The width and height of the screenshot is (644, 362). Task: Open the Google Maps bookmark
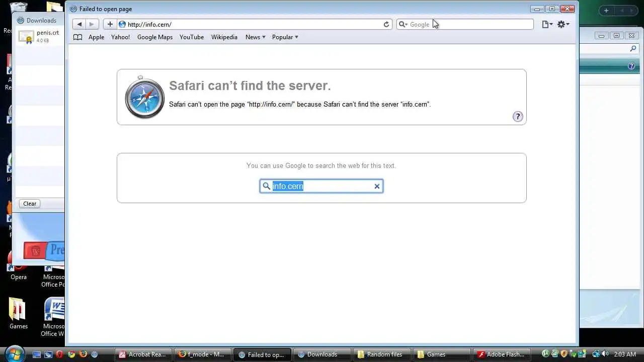click(155, 37)
